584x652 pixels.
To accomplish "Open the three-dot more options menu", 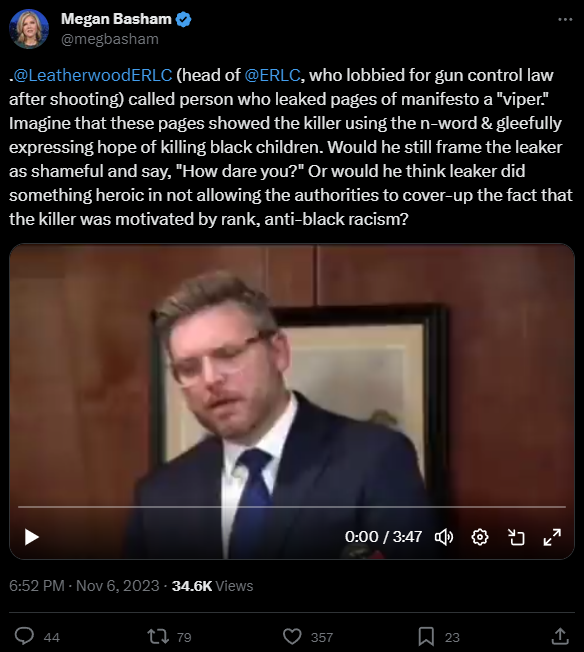I will 565,19.
